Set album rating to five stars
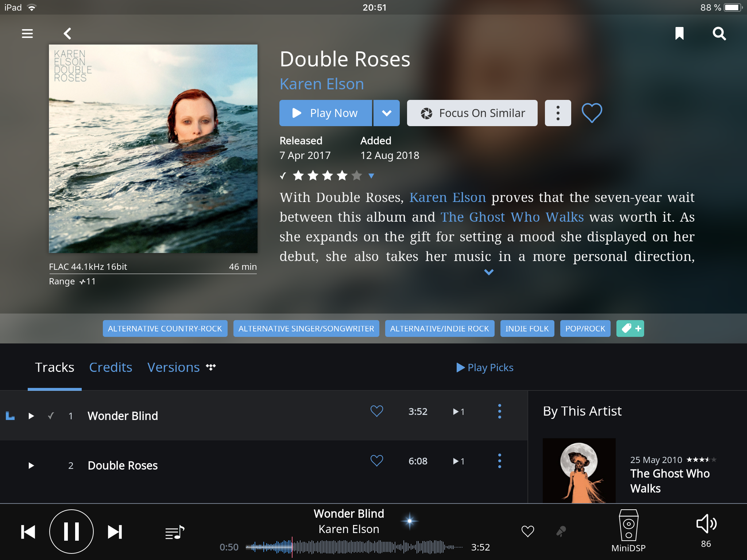Image resolution: width=747 pixels, height=560 pixels. click(357, 176)
